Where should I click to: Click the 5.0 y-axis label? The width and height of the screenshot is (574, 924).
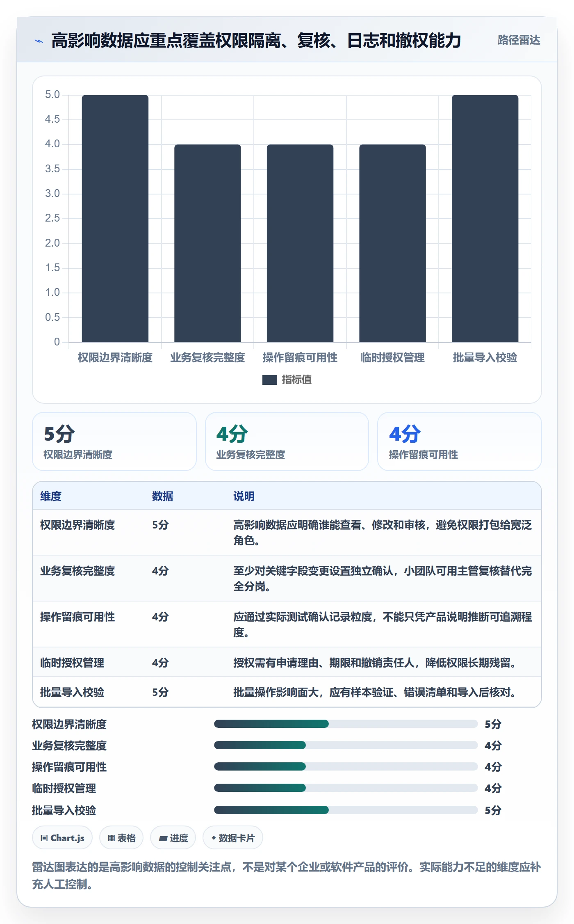[x=52, y=95]
